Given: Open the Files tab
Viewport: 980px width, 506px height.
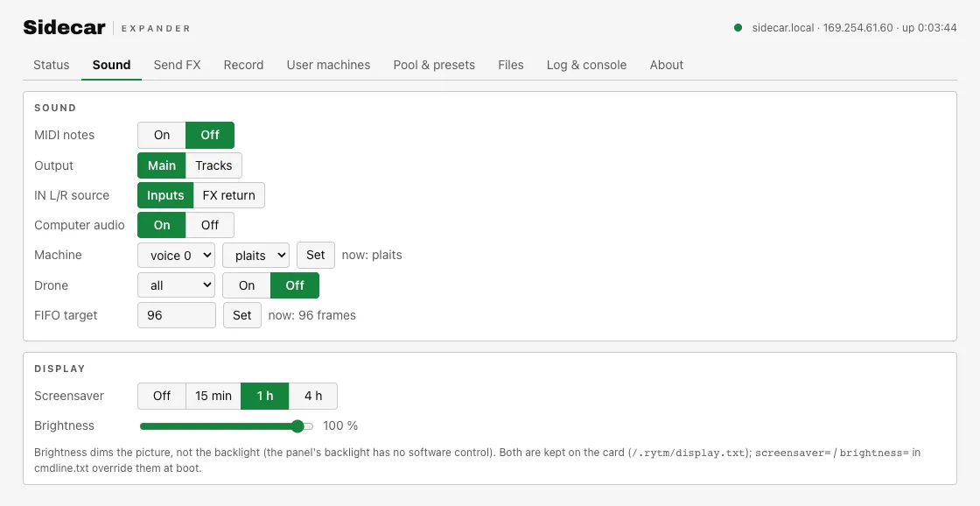Looking at the screenshot, I should 511,65.
